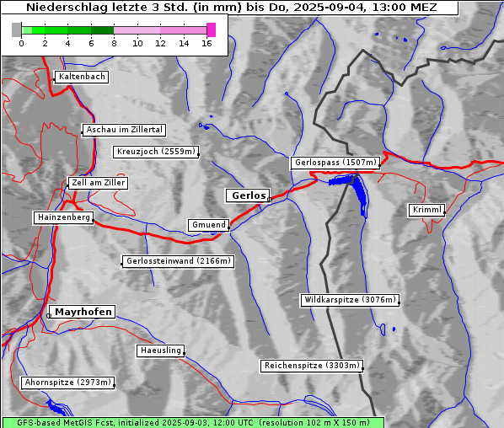This screenshot has height=428, width=504.
Task: Select the Reichenspitze (3303m) peak label
Action: click(312, 366)
